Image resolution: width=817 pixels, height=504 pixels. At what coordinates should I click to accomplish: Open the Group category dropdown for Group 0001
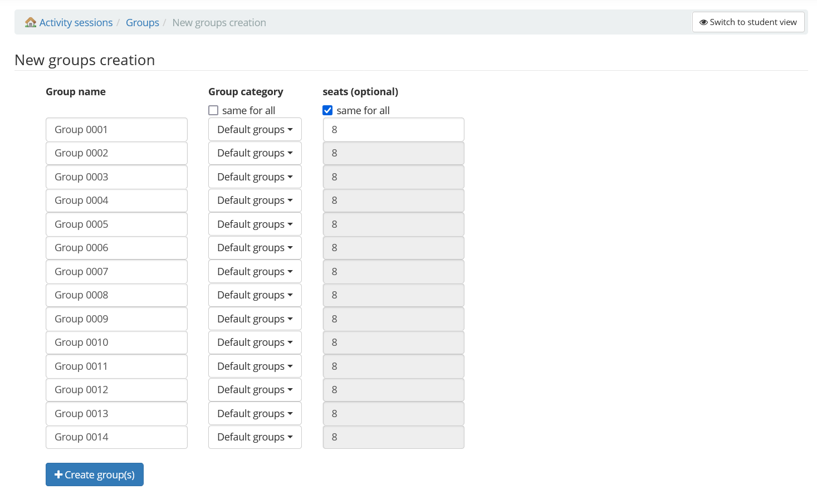255,129
